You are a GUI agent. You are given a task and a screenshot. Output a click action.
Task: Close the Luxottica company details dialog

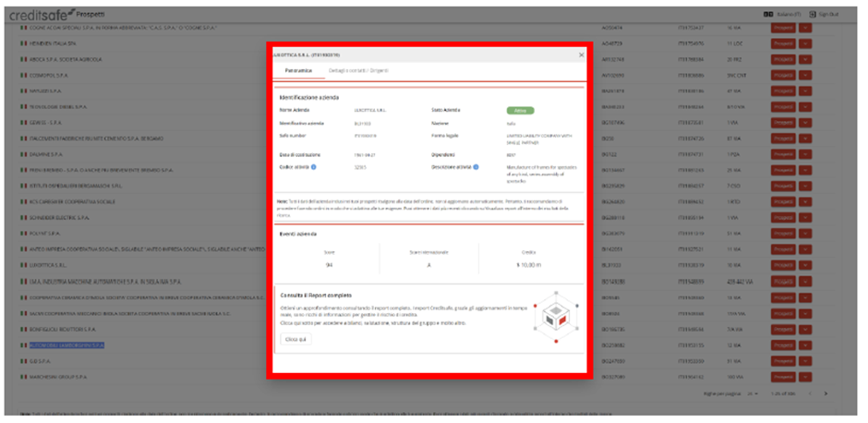581,55
